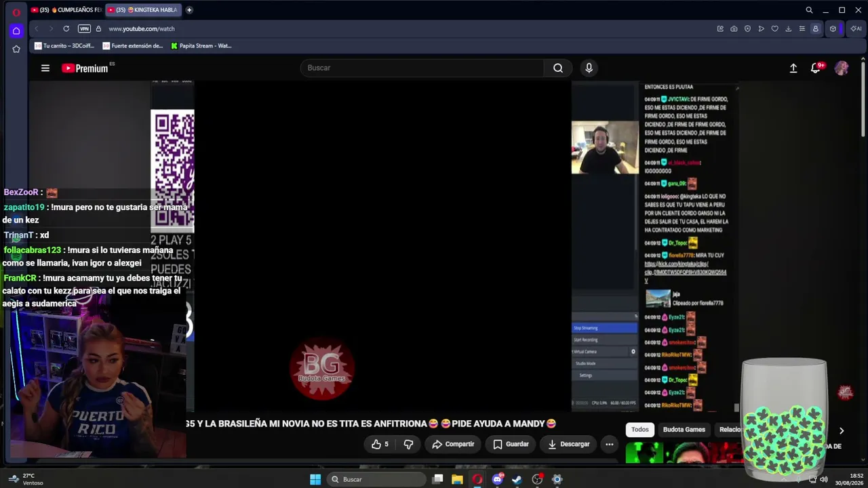Go back to the previous page

coord(36,28)
